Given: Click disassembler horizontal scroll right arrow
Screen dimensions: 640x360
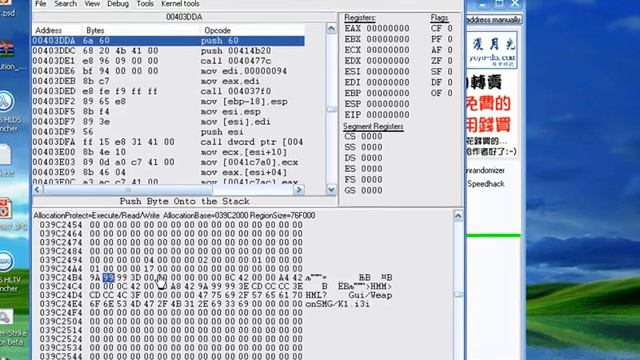Looking at the screenshot, I should (x=299, y=189).
